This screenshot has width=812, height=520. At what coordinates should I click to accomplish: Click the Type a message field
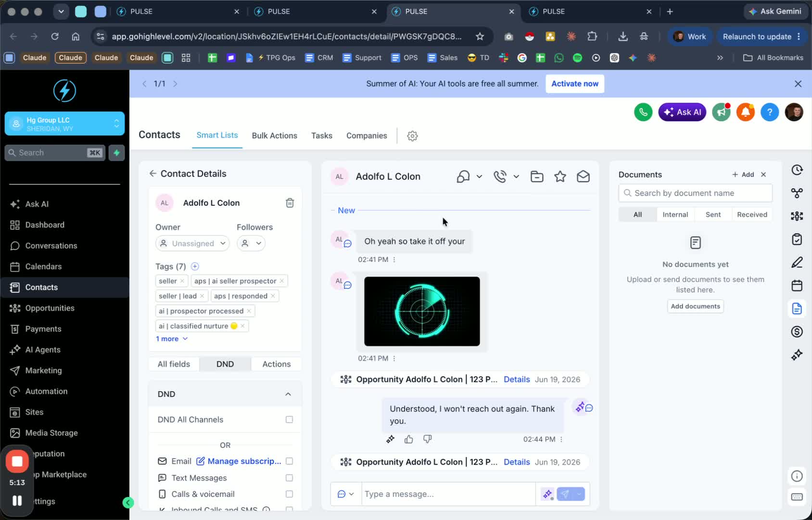point(448,494)
